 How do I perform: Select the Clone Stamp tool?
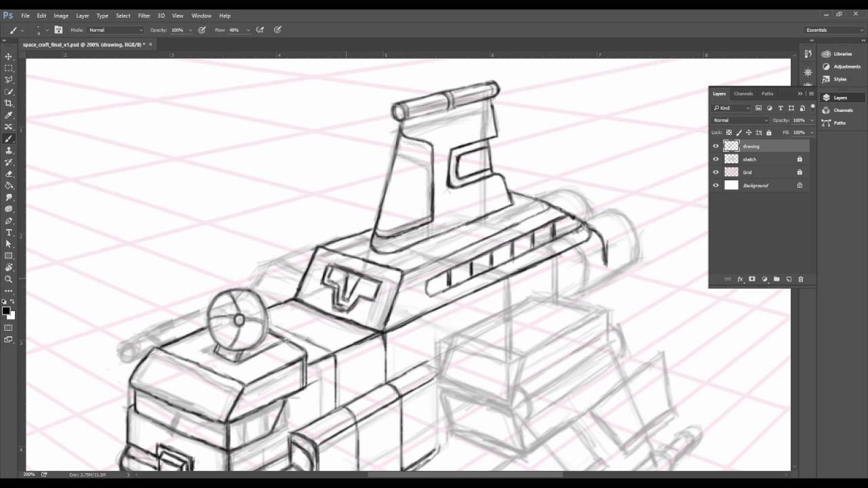9,150
